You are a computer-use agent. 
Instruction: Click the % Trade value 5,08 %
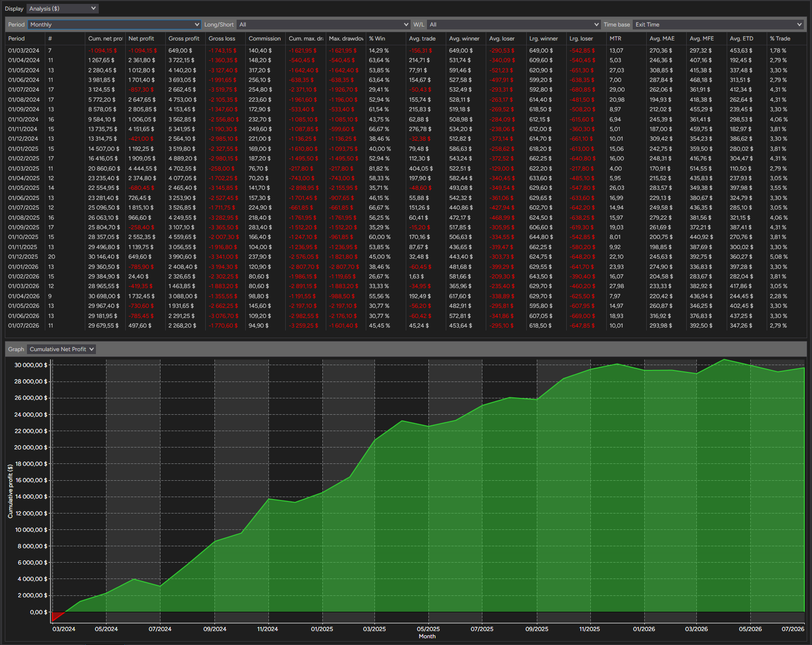(x=778, y=257)
